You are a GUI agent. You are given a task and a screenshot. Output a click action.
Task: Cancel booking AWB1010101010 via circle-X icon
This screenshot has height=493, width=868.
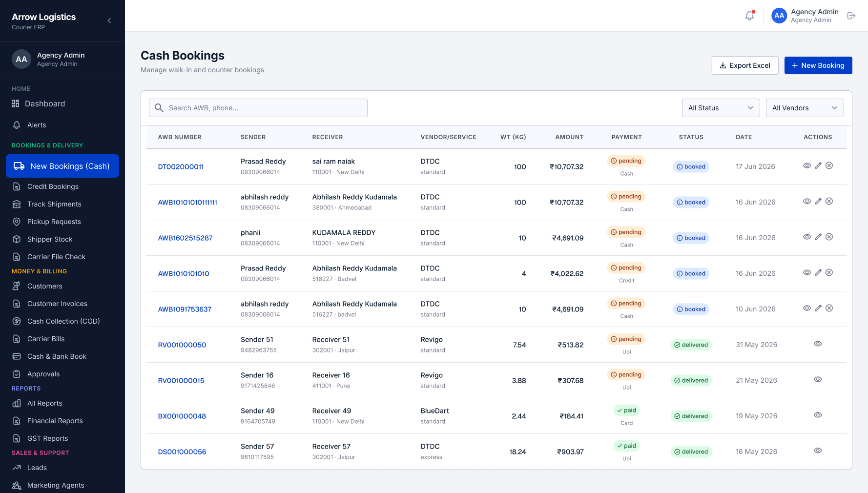coord(829,273)
